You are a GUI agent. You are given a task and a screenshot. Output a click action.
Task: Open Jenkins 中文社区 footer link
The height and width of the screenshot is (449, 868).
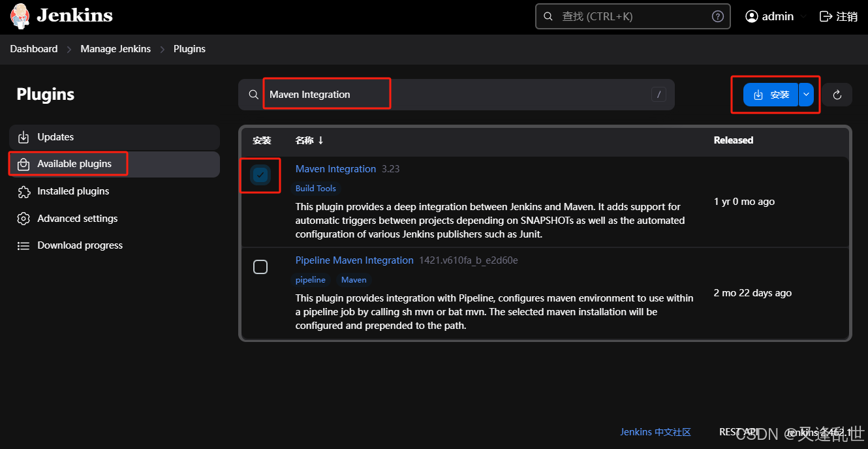(x=655, y=432)
